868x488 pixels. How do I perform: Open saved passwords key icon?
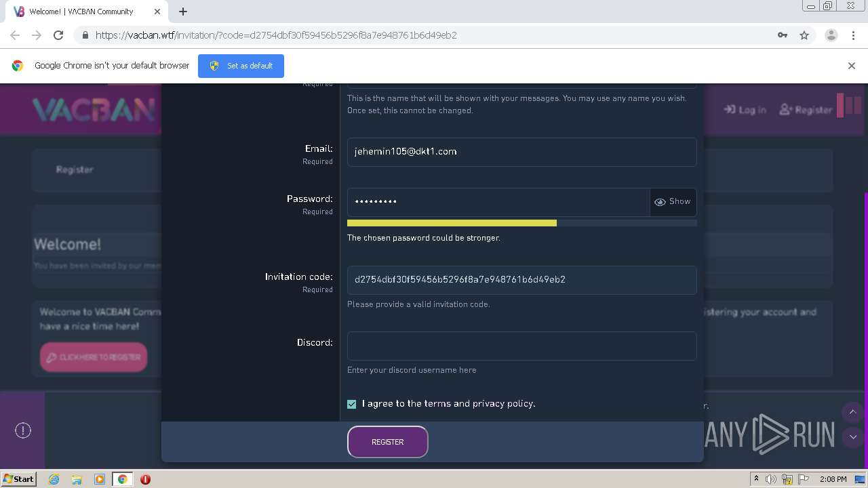click(783, 35)
